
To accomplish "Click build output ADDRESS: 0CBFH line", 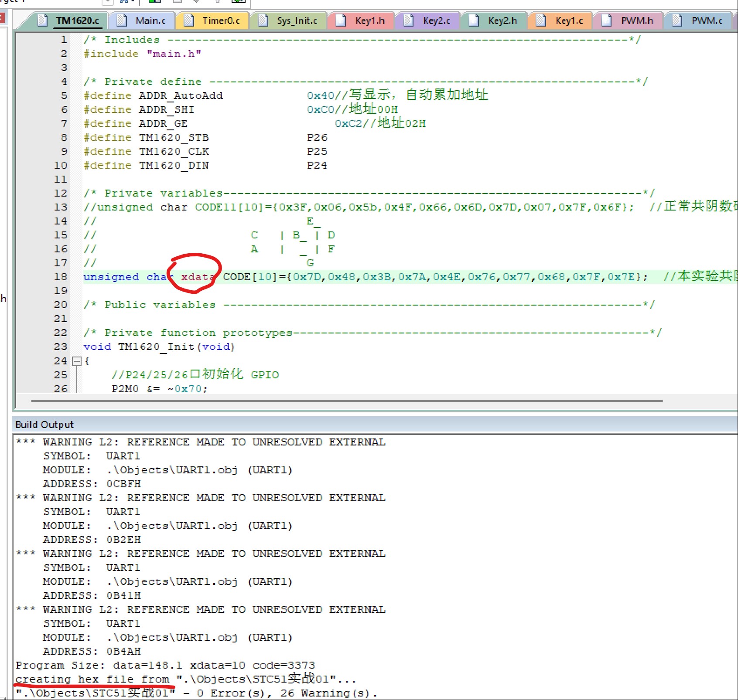I will tap(92, 484).
